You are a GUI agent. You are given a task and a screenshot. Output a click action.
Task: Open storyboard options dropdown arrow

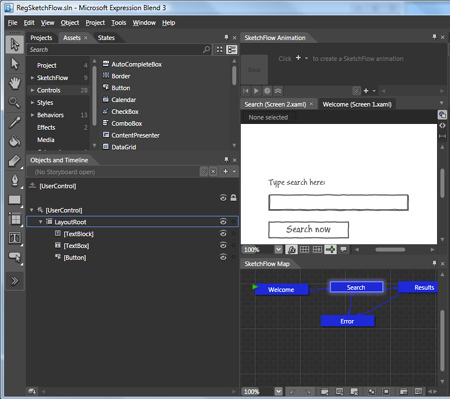pos(234,171)
